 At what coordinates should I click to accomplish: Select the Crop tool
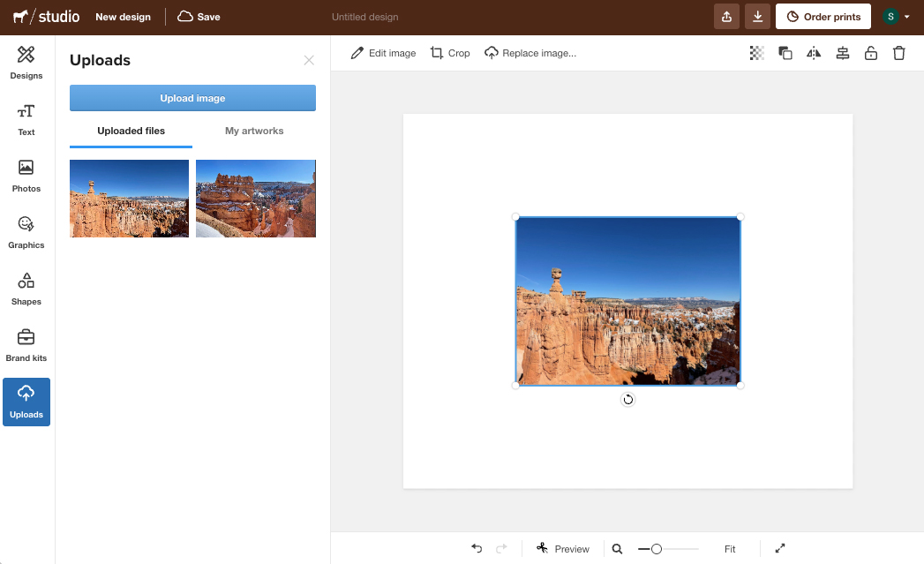(x=450, y=53)
